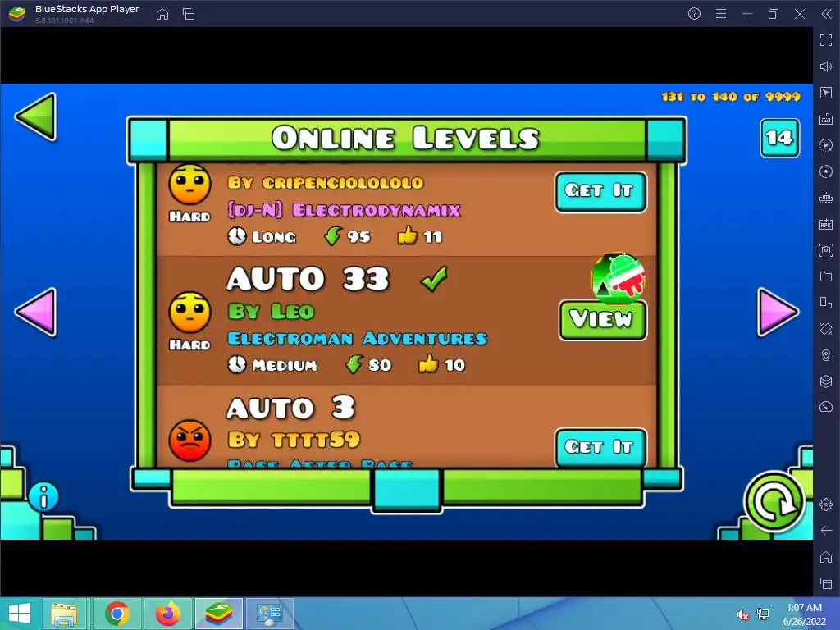
Task: Click the recent apps icon in sidebar
Action: click(x=826, y=583)
